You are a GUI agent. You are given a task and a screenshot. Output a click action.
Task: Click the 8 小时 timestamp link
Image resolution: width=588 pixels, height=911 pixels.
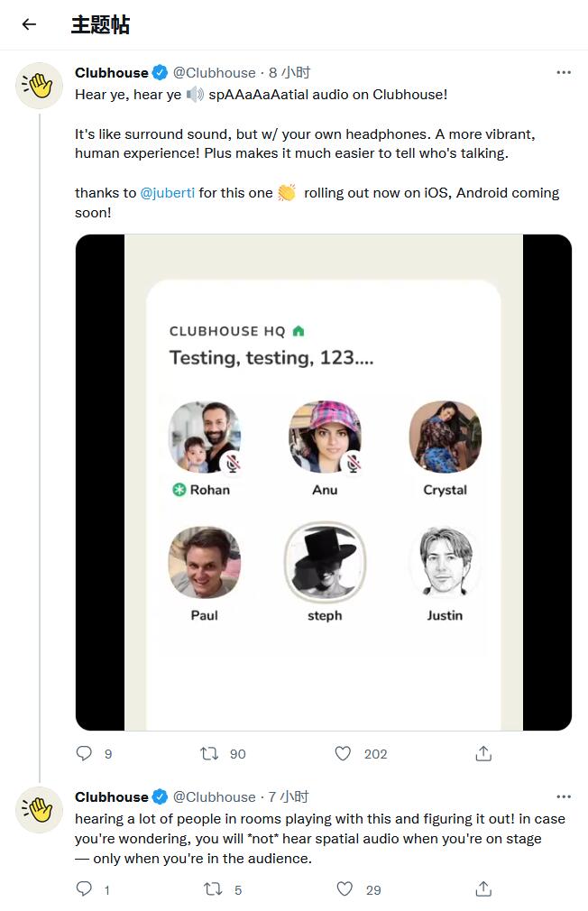[x=289, y=72]
